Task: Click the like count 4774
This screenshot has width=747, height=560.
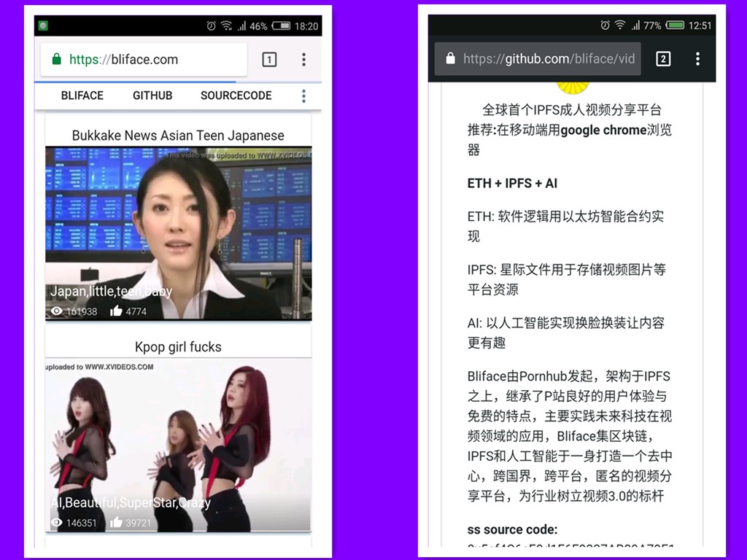Action: (x=136, y=312)
